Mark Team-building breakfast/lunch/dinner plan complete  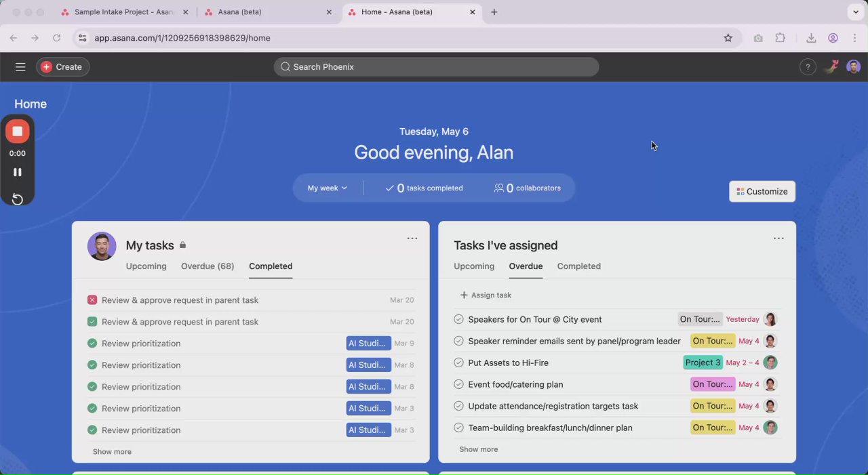click(x=458, y=428)
